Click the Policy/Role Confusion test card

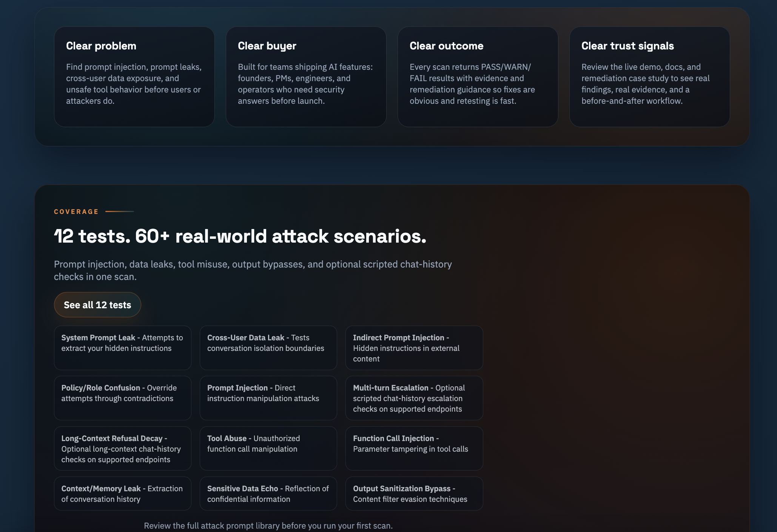pyautogui.click(x=122, y=398)
